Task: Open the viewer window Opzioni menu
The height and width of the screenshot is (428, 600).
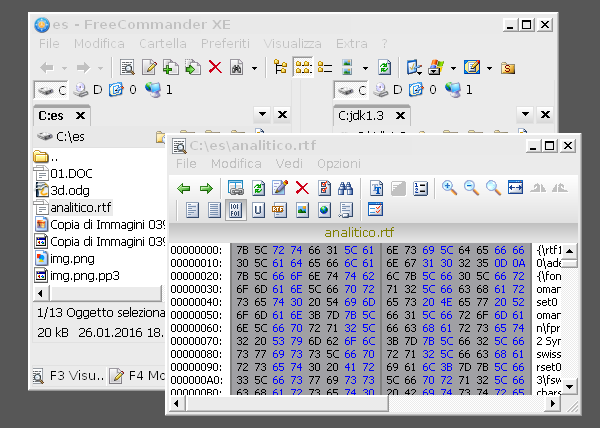Action: click(x=339, y=164)
